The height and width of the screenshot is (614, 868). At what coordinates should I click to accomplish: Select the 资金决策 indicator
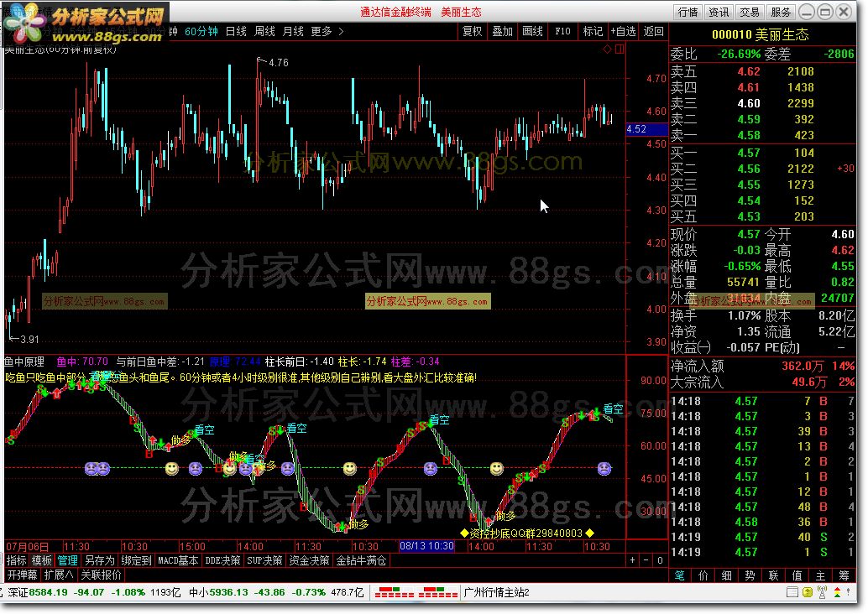coord(310,560)
